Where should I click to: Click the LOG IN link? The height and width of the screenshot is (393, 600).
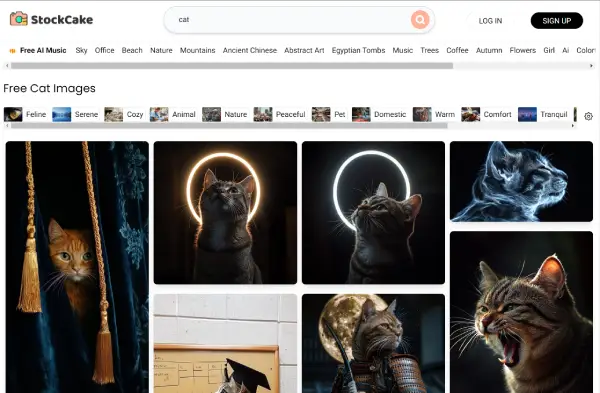(x=490, y=21)
